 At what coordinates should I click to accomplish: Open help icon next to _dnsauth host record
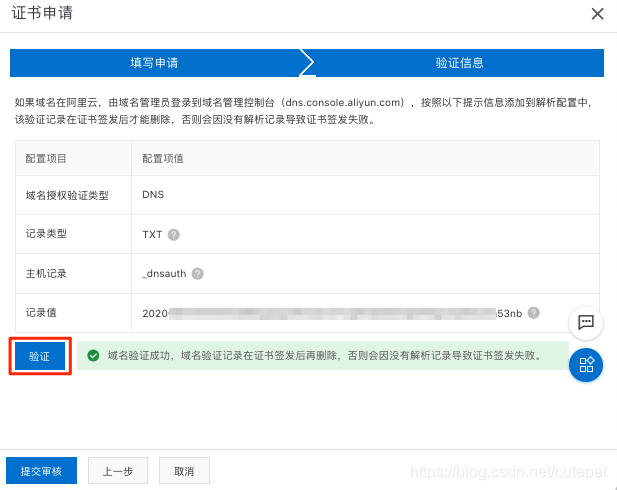[198, 274]
